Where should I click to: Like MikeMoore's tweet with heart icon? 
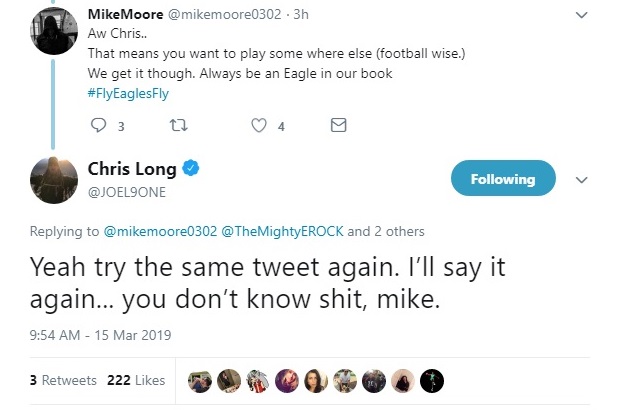point(259,126)
